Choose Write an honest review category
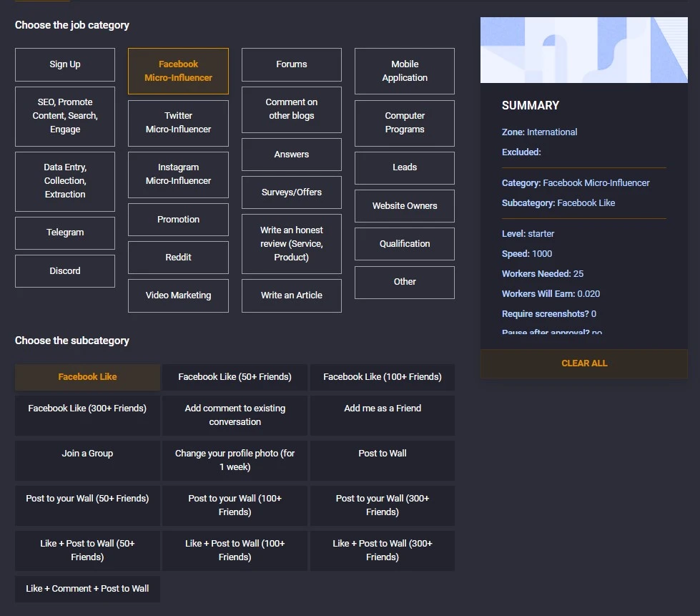The width and height of the screenshot is (700, 616). click(x=292, y=244)
